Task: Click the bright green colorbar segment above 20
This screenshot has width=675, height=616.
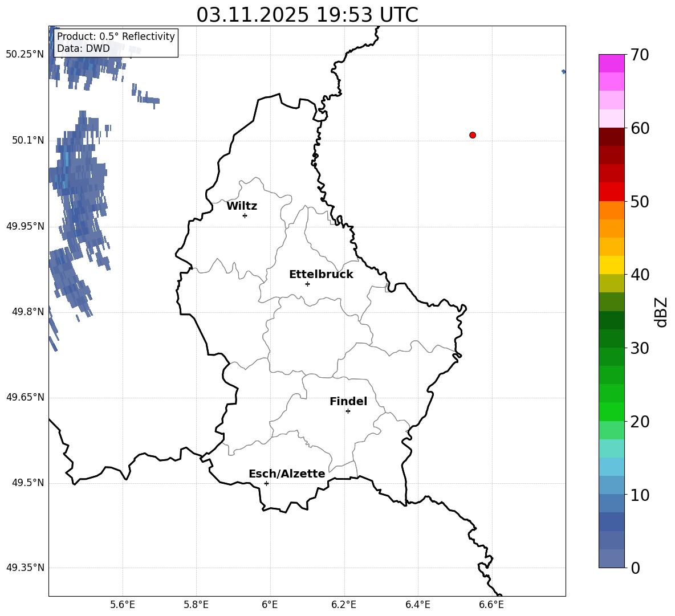Action: coord(612,411)
